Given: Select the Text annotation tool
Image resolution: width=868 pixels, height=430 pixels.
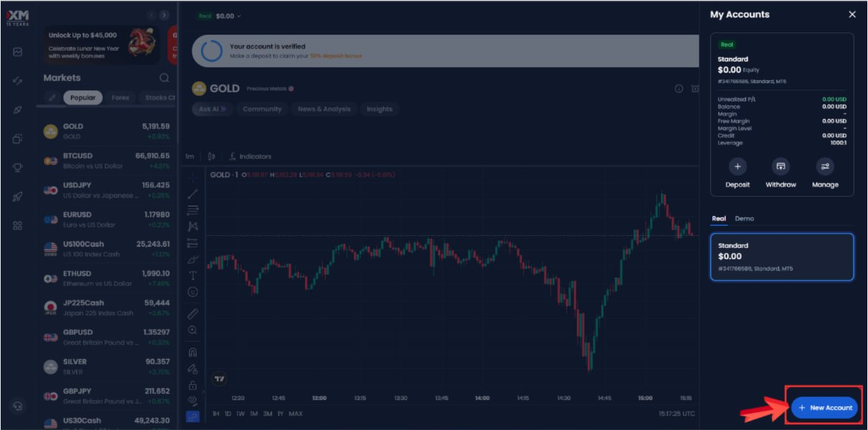Looking at the screenshot, I should click(x=192, y=276).
